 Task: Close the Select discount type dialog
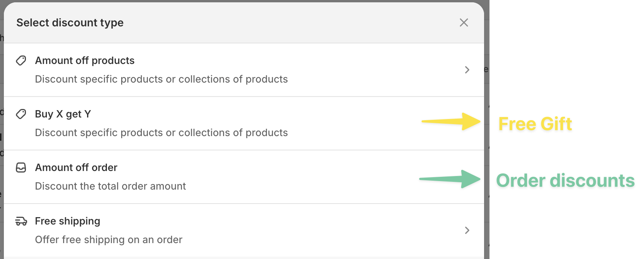point(464,22)
